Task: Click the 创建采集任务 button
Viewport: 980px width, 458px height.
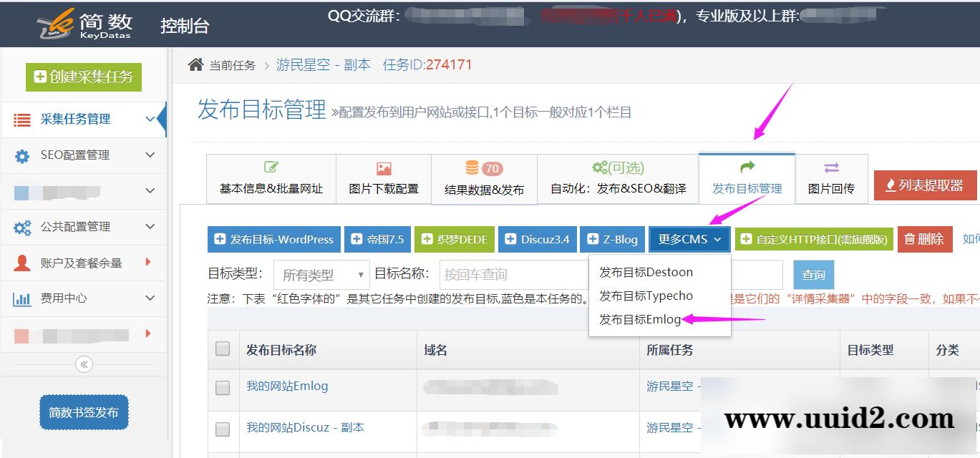Action: pos(84,77)
